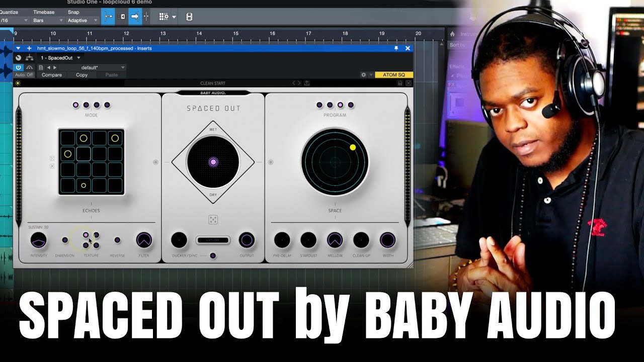Open the 1 - SpacedOut plugin selector dropdown
The height and width of the screenshot is (362, 644).
(x=60, y=58)
